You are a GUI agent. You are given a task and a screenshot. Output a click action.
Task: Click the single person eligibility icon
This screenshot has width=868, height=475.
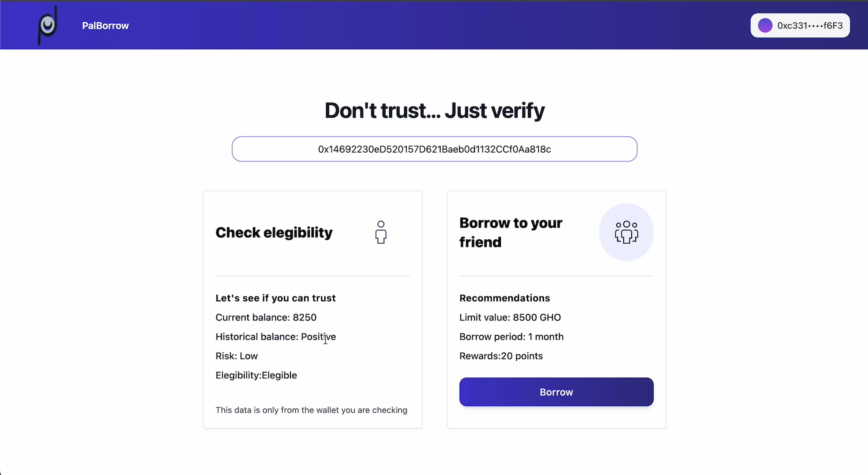[x=381, y=232]
